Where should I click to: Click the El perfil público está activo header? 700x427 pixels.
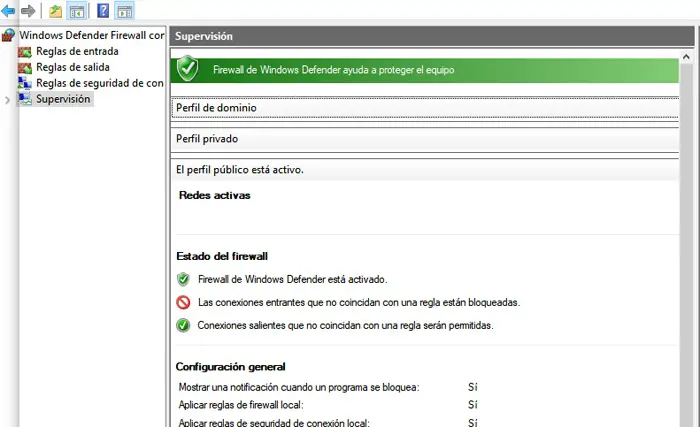pyautogui.click(x=239, y=169)
